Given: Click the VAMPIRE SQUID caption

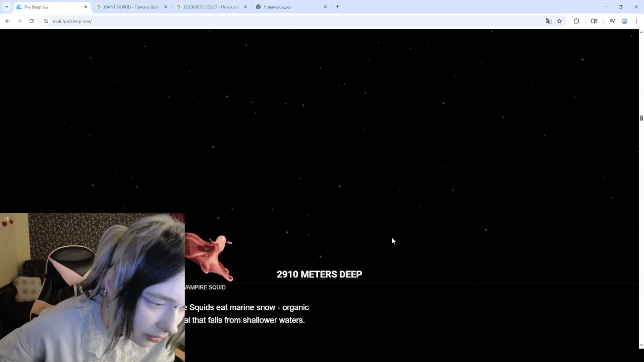Looking at the screenshot, I should tap(205, 287).
